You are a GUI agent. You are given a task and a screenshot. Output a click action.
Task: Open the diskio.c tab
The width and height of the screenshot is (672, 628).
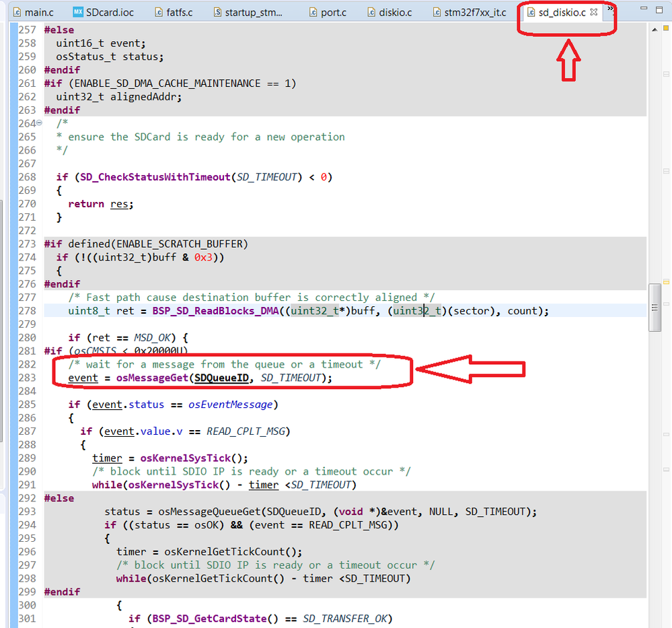click(389, 12)
